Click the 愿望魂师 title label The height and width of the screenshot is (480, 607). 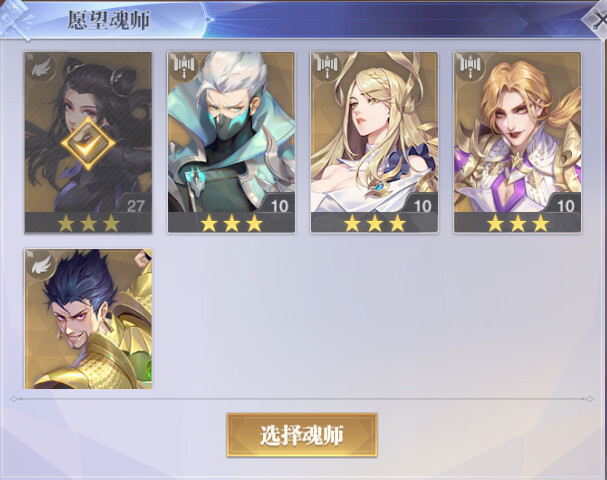pyautogui.click(x=108, y=20)
